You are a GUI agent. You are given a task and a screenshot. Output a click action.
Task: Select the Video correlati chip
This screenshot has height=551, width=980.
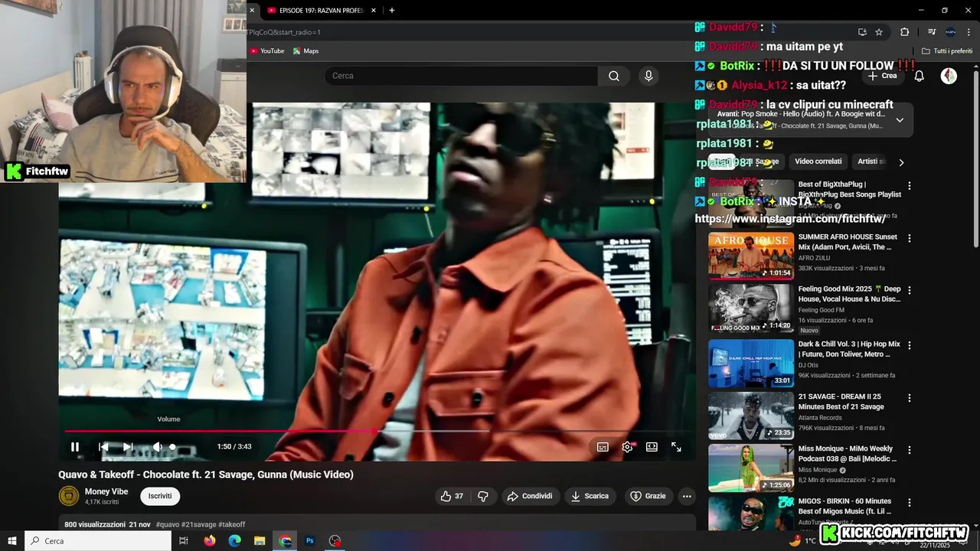pos(818,161)
